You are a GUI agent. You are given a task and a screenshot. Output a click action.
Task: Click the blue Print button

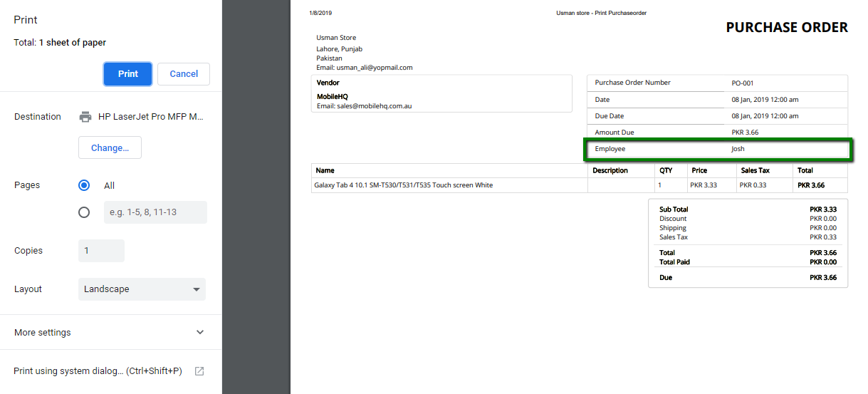pos(127,74)
